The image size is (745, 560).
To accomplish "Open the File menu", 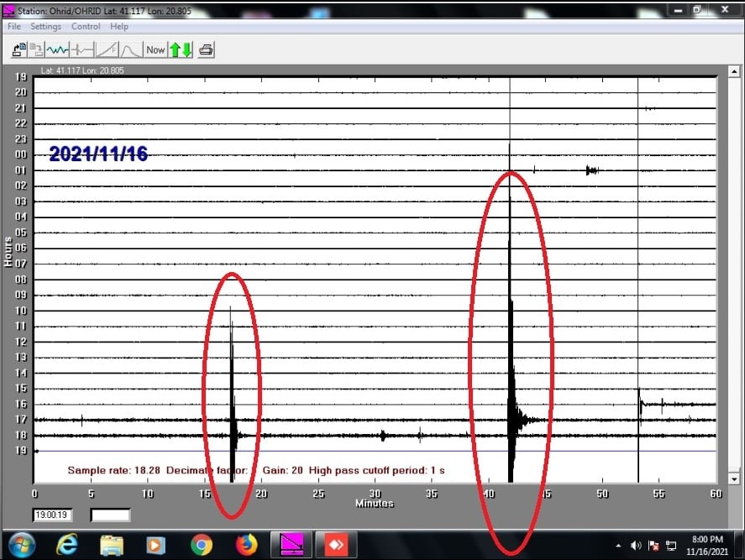I will click(14, 27).
